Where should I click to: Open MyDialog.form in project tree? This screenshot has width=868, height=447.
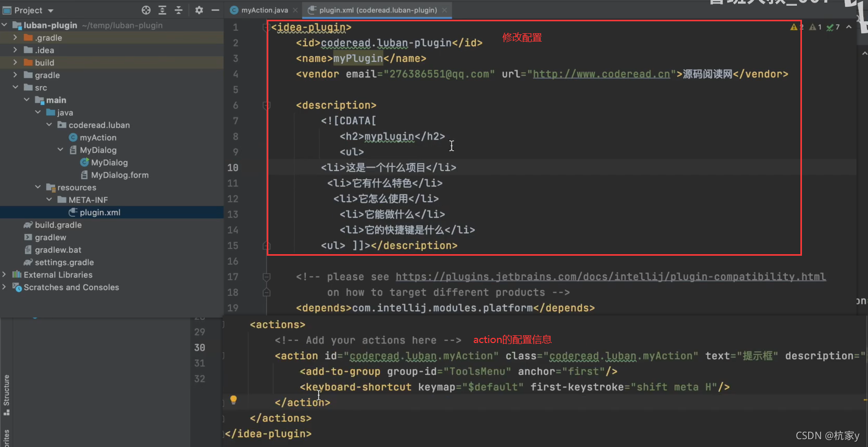point(120,175)
